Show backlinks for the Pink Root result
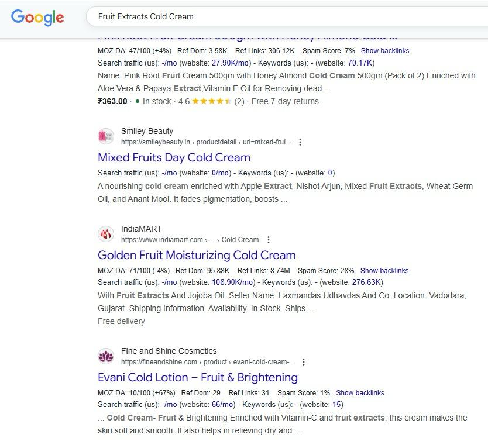The height and width of the screenshot is (448, 488). click(x=385, y=51)
